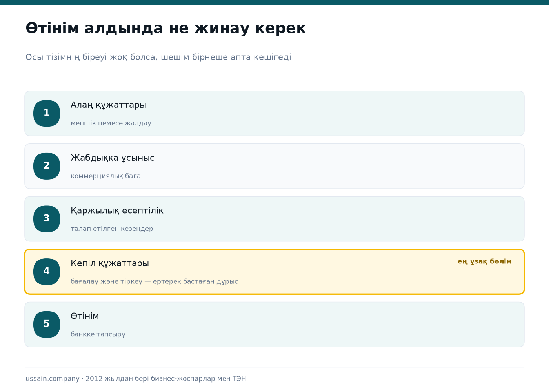The image size is (549, 392).
Task: Click the text 'банкке тапсыру'
Action: [98, 334]
